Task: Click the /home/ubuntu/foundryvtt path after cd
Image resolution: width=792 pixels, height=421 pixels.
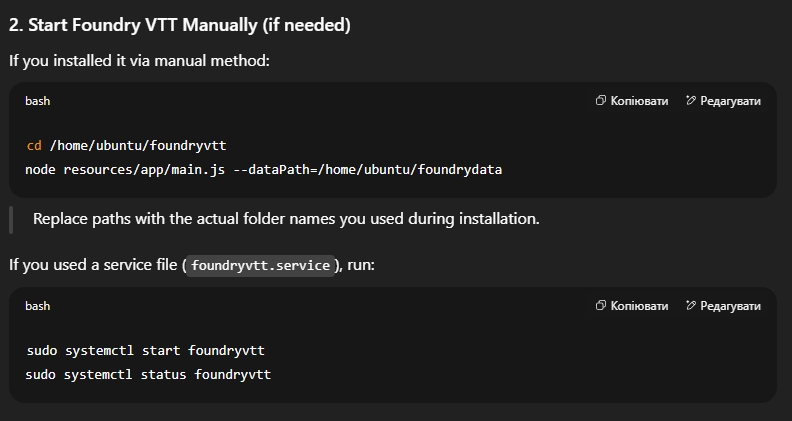Action: 138,146
